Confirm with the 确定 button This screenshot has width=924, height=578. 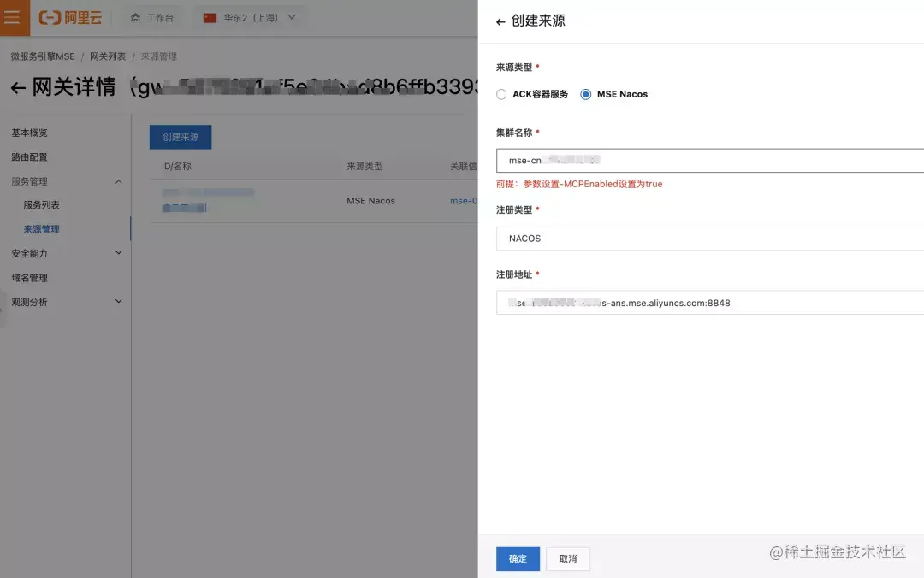click(x=518, y=558)
